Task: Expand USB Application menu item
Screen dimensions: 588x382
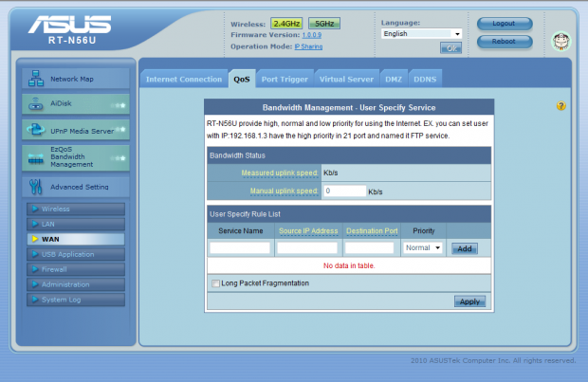Action: click(76, 254)
